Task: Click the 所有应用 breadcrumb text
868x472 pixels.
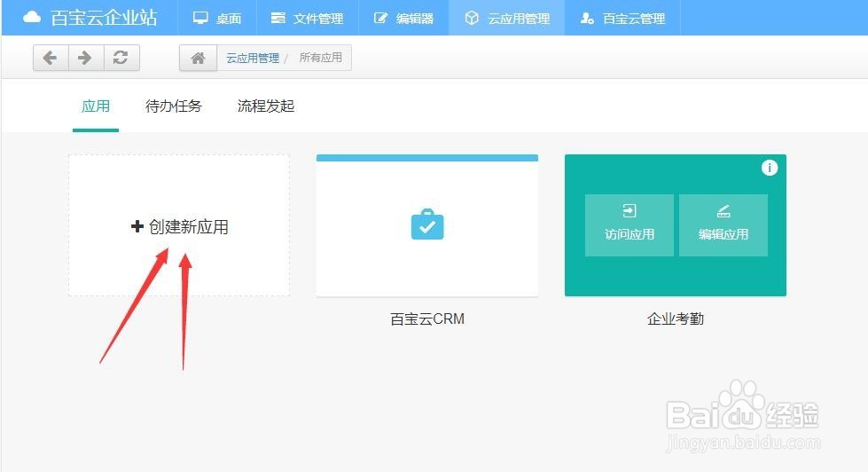Action: point(321,58)
